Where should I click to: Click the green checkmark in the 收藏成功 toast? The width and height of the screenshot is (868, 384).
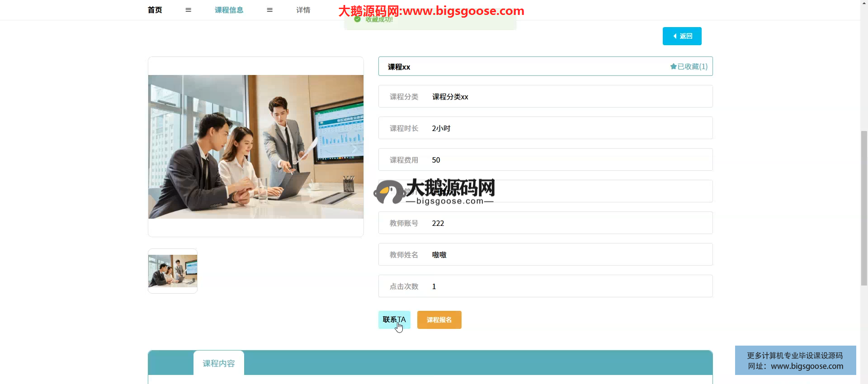(357, 19)
